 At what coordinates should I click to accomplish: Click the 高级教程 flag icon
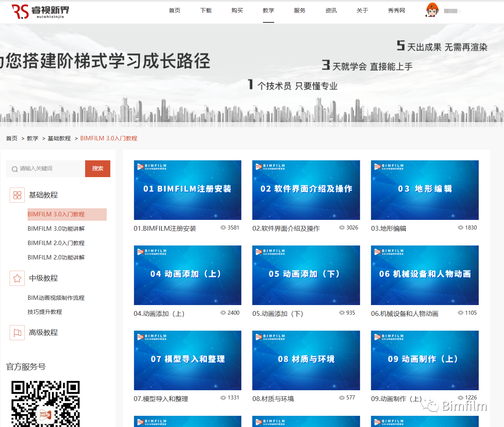[17, 333]
